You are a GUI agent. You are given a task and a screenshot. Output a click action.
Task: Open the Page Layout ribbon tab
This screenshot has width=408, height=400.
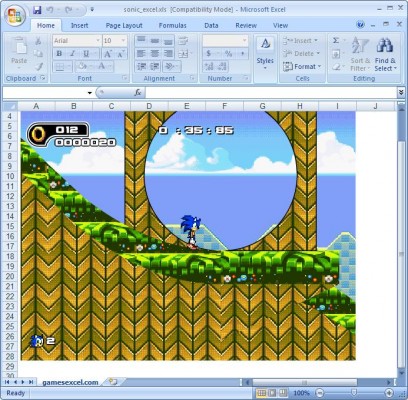124,25
